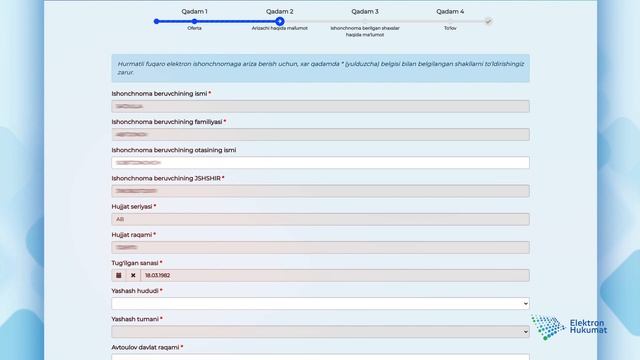Click the birth date value 18.03.1982
Image resolution: width=640 pixels, height=360 pixels.
pos(158,276)
